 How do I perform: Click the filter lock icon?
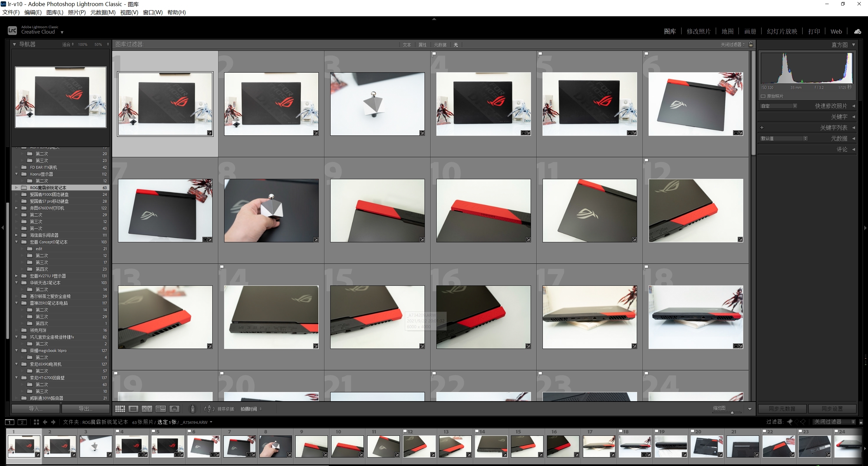click(x=751, y=44)
